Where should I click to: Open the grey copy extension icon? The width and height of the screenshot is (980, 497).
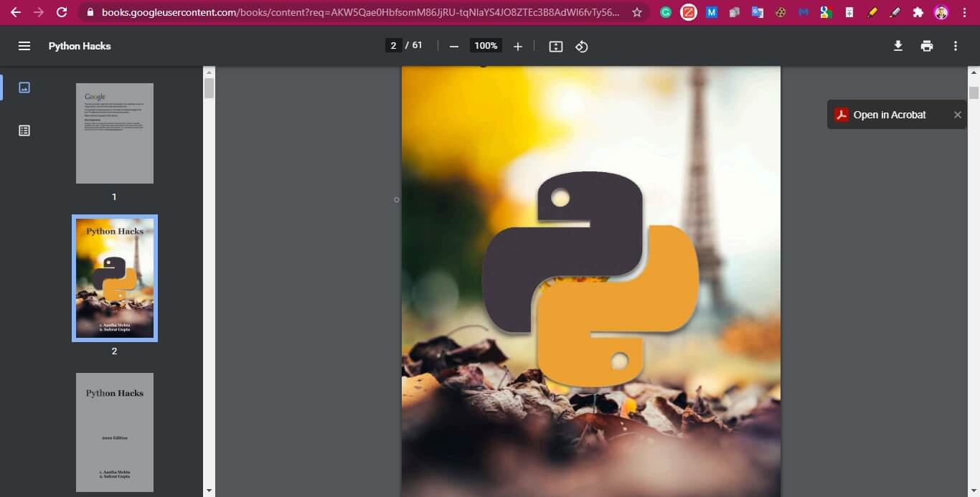735,12
